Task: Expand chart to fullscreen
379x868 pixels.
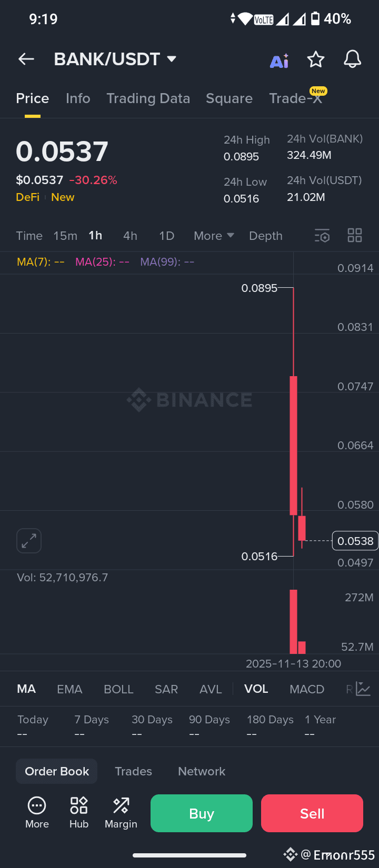Action: [x=29, y=541]
